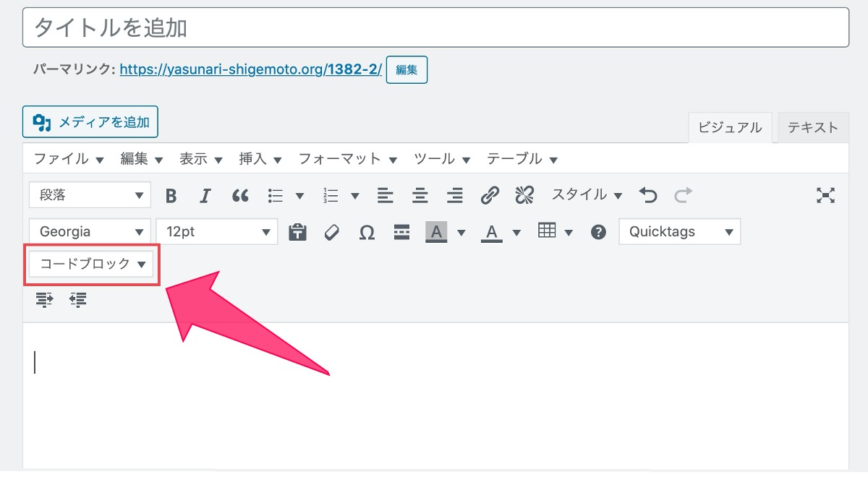Click the paste as text icon
The image size is (868, 477).
pyautogui.click(x=297, y=232)
